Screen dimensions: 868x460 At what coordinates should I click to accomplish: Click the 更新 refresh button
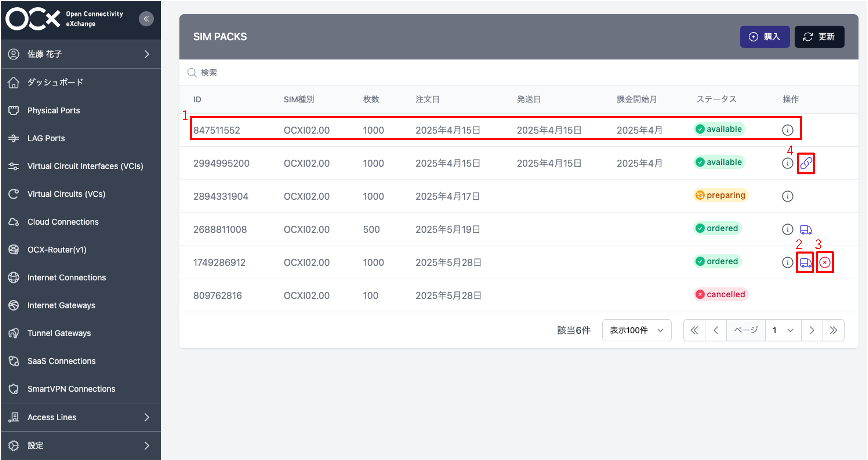819,36
